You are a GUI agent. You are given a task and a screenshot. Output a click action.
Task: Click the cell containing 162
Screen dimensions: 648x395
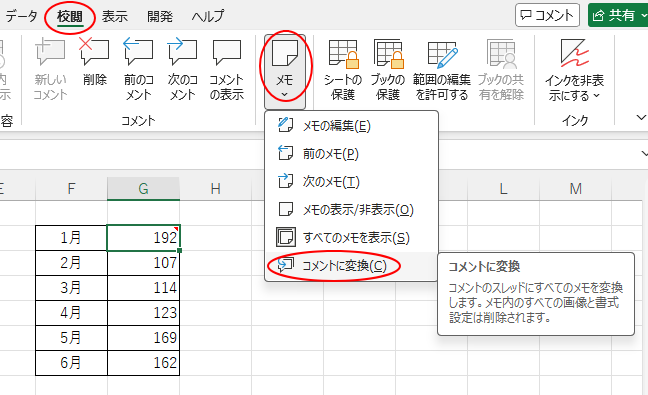[143, 363]
